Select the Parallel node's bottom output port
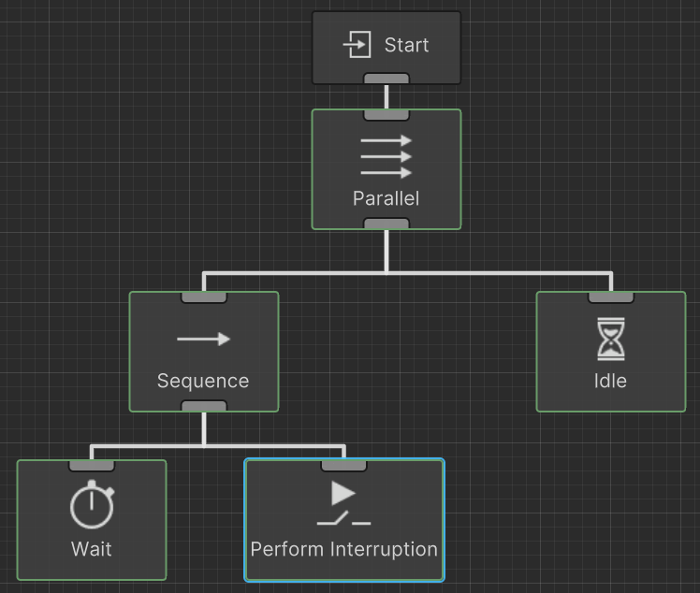The height and width of the screenshot is (593, 700). (x=386, y=224)
